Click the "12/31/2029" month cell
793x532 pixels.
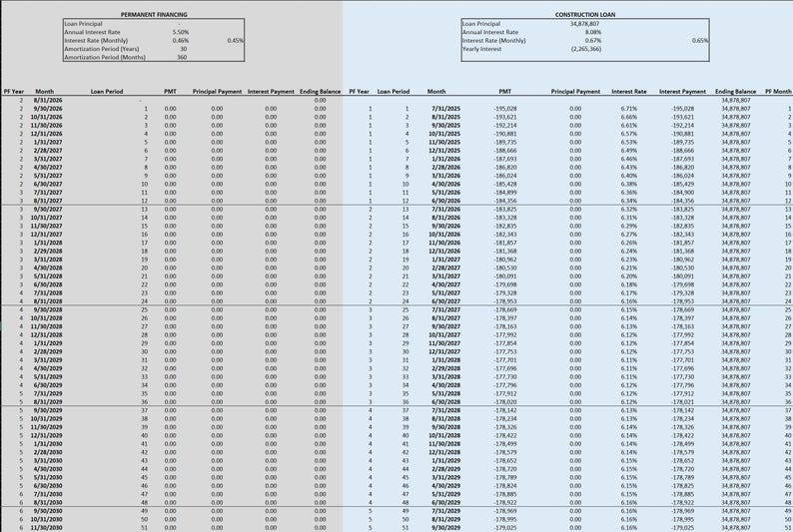tap(46, 435)
